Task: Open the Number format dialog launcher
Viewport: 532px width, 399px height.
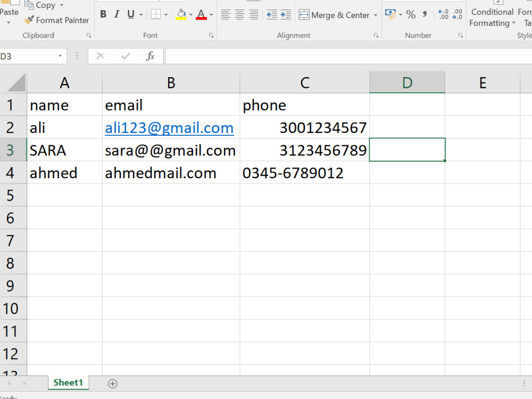Action: (x=460, y=35)
